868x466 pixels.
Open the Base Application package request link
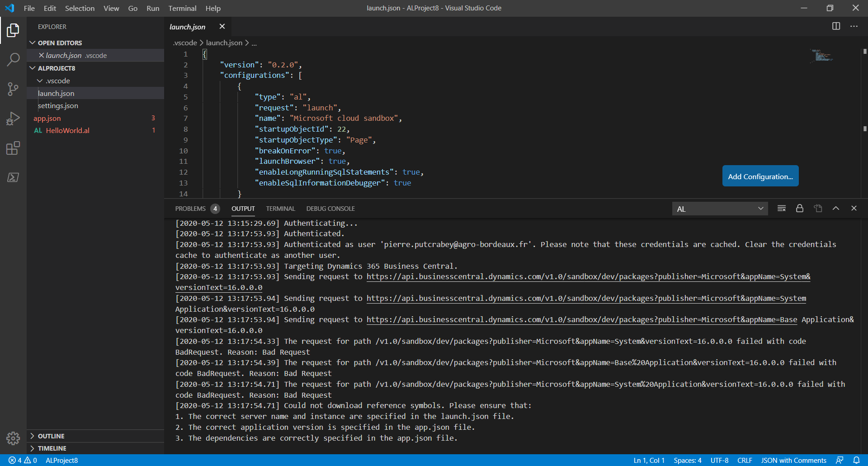[x=582, y=319]
